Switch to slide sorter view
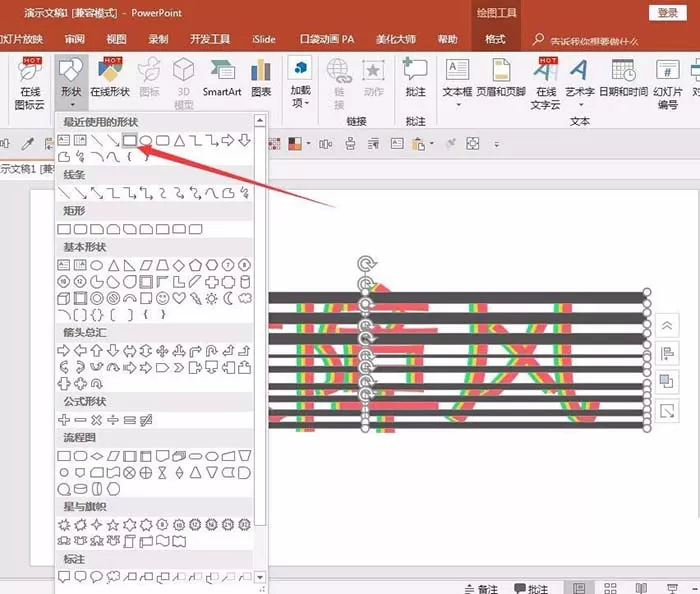700x594 pixels. [610, 588]
